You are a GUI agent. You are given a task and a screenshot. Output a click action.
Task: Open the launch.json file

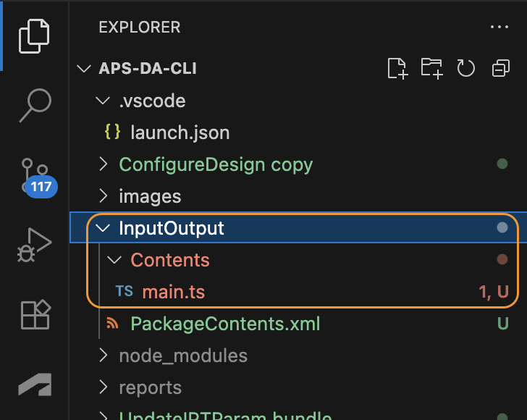(x=180, y=133)
